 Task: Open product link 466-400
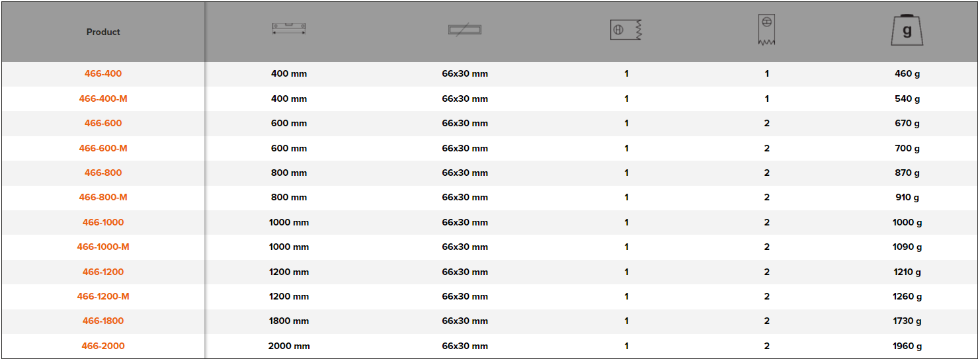(103, 74)
